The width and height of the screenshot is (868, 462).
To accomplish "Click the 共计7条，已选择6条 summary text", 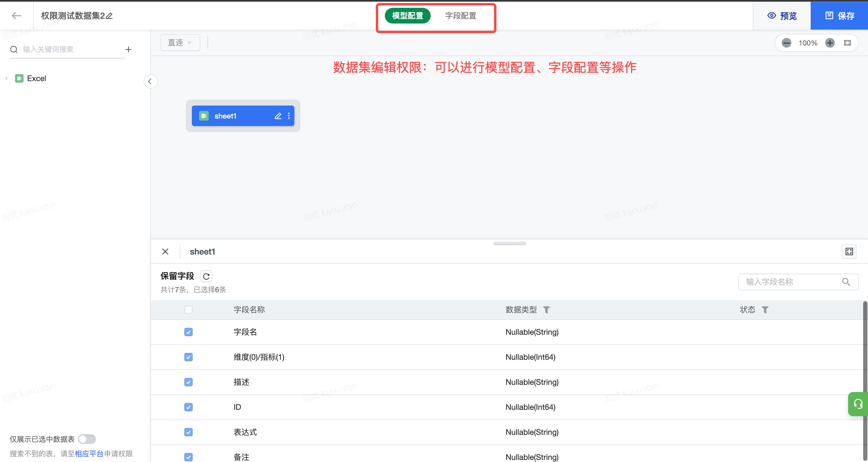I will 193,290.
